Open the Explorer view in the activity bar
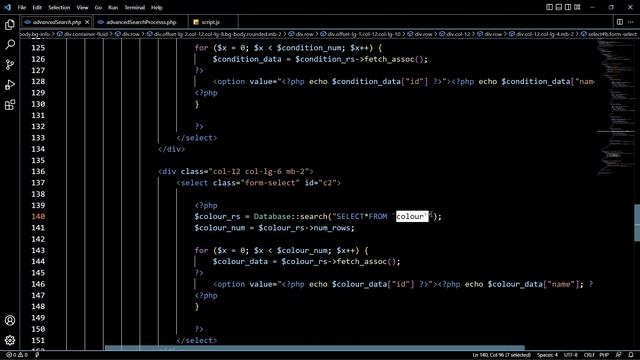The width and height of the screenshot is (640, 360). [x=10, y=25]
